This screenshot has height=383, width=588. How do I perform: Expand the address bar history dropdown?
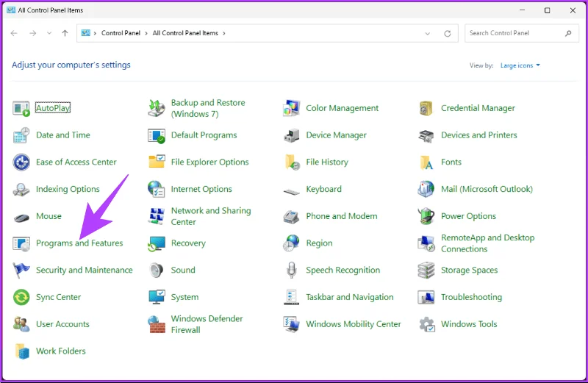pos(427,33)
